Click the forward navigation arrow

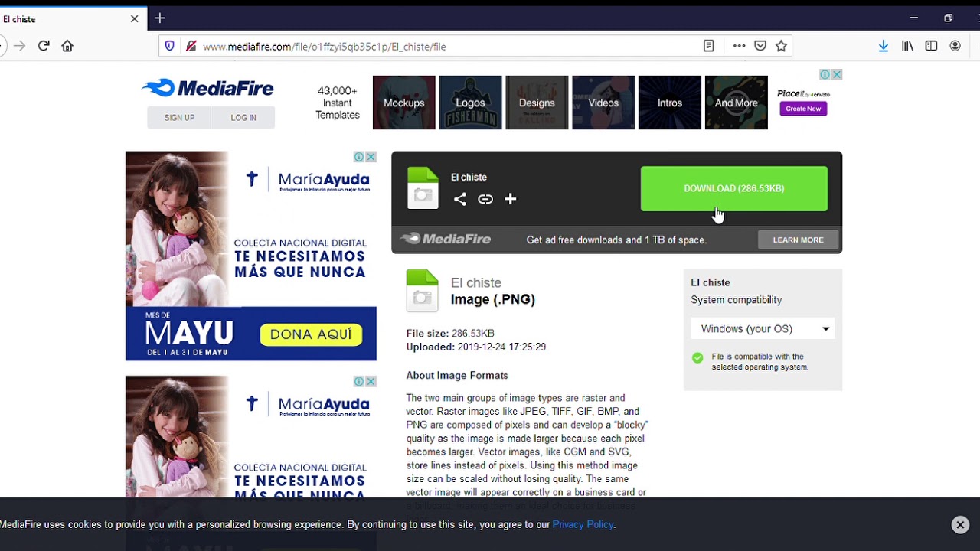point(20,46)
